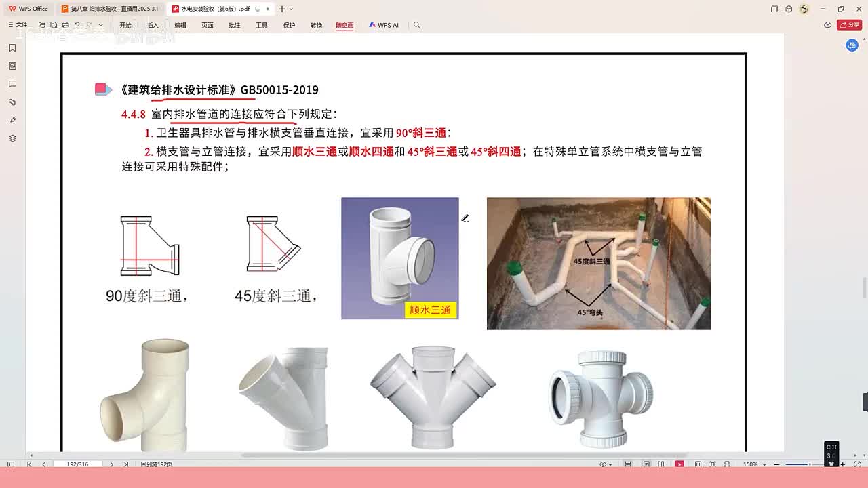This screenshot has height=488, width=868.
Task: Open the bookmark panel in left sidebar
Action: click(12, 48)
